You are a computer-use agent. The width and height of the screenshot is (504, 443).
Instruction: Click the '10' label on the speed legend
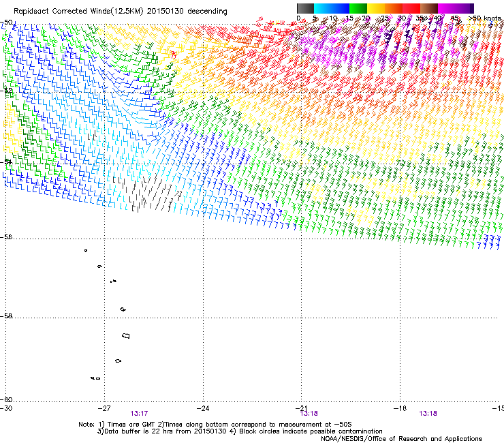(333, 18)
